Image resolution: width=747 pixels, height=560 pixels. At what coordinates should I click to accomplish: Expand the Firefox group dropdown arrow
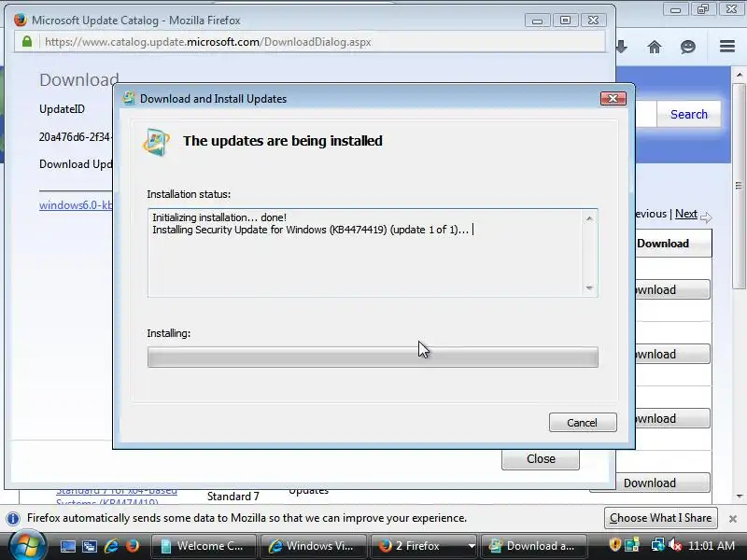point(472,546)
